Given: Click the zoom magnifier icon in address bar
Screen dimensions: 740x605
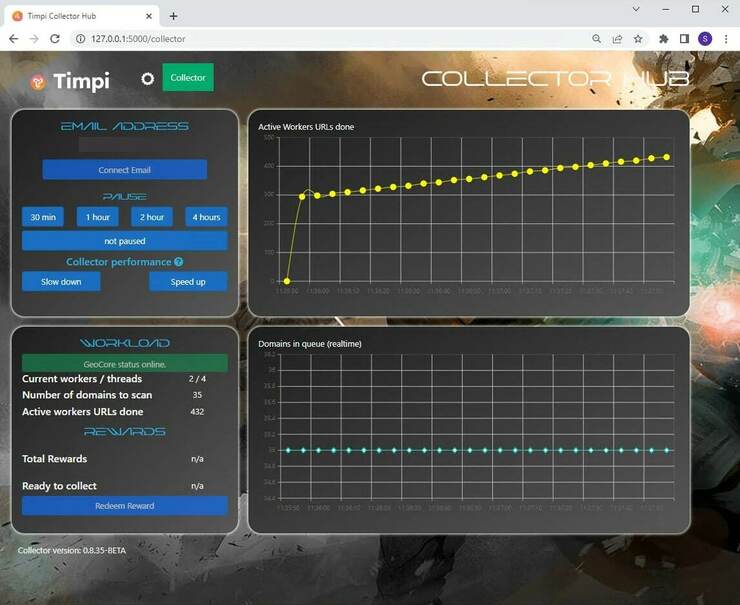Looking at the screenshot, I should [597, 39].
